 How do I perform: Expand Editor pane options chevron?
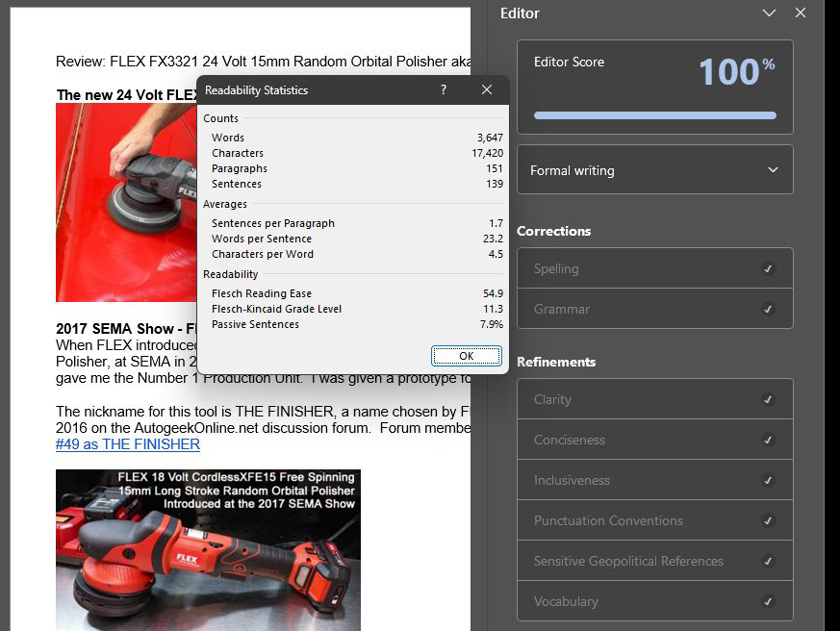[x=770, y=13]
